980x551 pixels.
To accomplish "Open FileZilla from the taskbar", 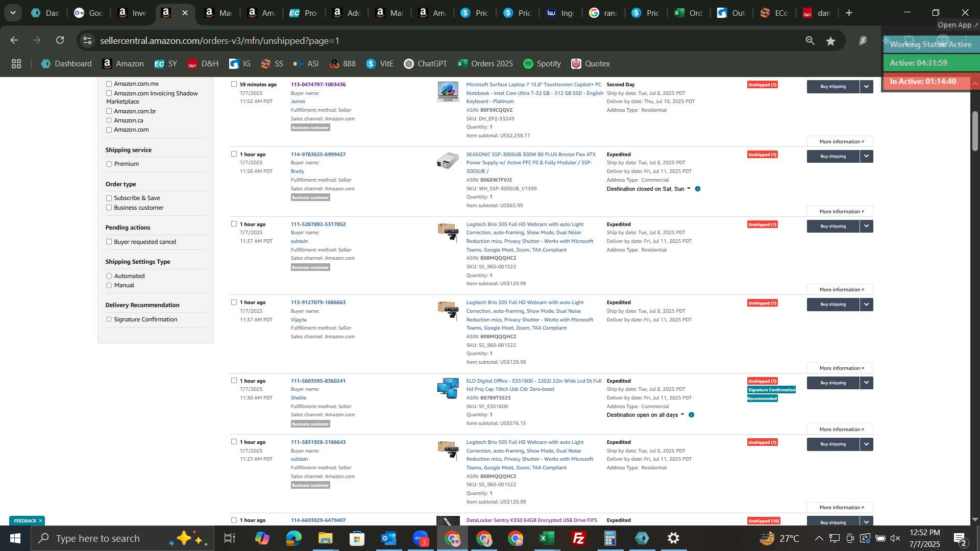I will tap(579, 538).
